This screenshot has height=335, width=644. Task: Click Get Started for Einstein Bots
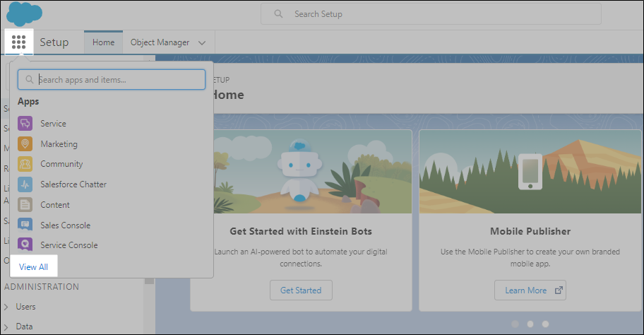coord(301,290)
